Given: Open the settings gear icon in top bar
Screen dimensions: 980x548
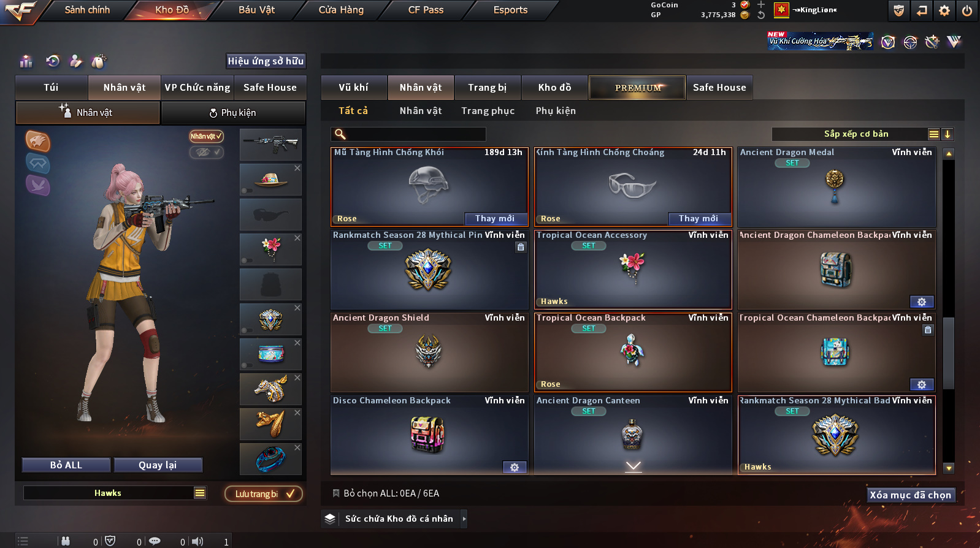Looking at the screenshot, I should (944, 10).
